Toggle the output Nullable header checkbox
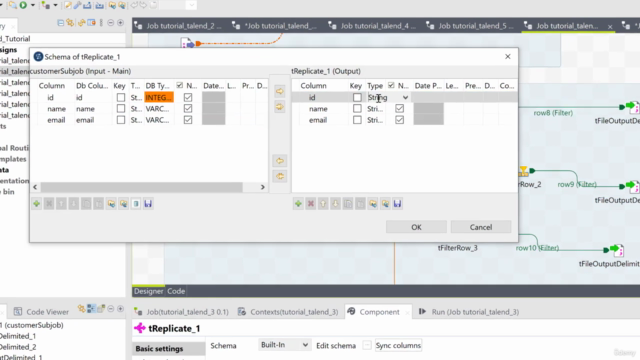Screen dimensions: 640x360 pyautogui.click(x=391, y=85)
